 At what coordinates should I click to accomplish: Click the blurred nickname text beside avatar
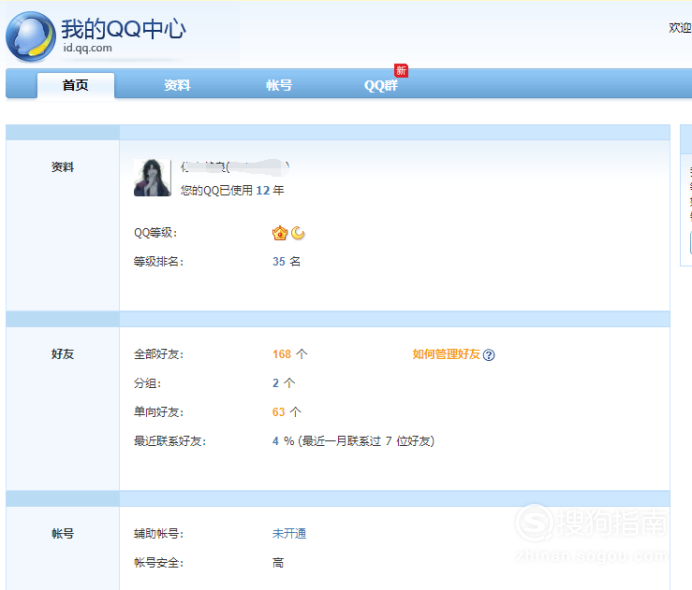click(x=235, y=167)
